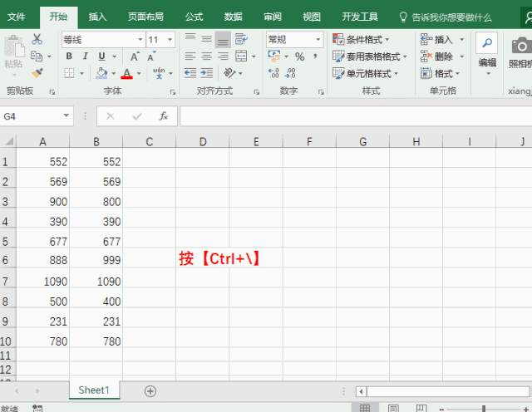532x412 pixels.
Task: Add a new sheet with plus button
Action: (x=150, y=391)
